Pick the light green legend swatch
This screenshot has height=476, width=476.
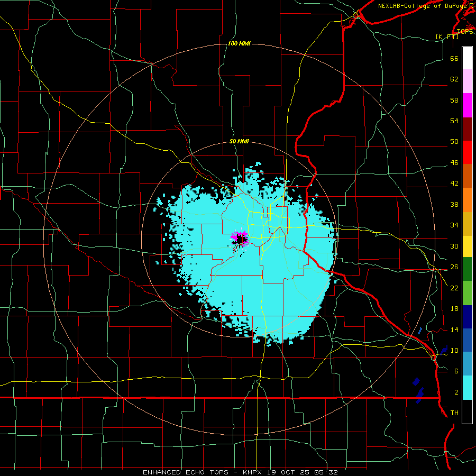[x=467, y=293]
